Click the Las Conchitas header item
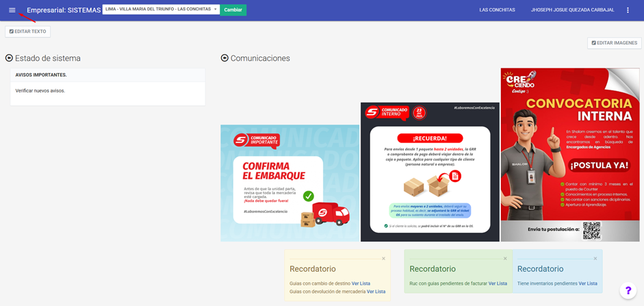The image size is (644, 306). click(x=496, y=10)
